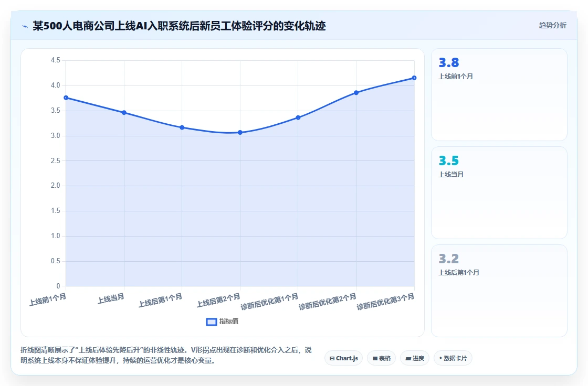The height and width of the screenshot is (386, 588).
Task: Click the large 3.8 value
Action: [449, 62]
